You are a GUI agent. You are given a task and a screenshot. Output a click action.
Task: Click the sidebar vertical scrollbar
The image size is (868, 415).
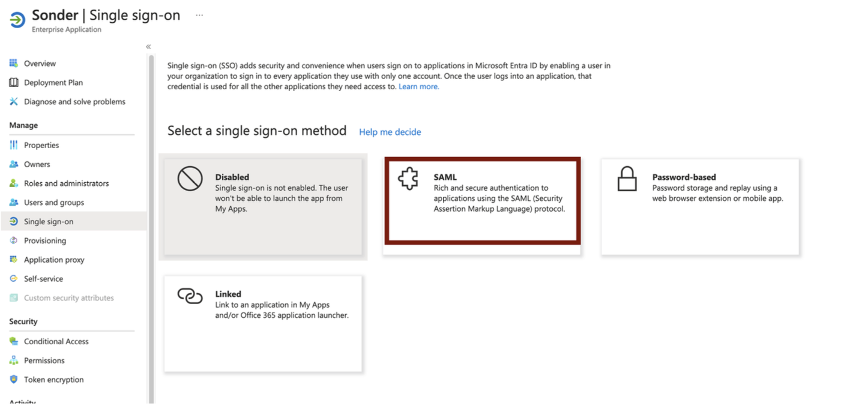click(151, 228)
